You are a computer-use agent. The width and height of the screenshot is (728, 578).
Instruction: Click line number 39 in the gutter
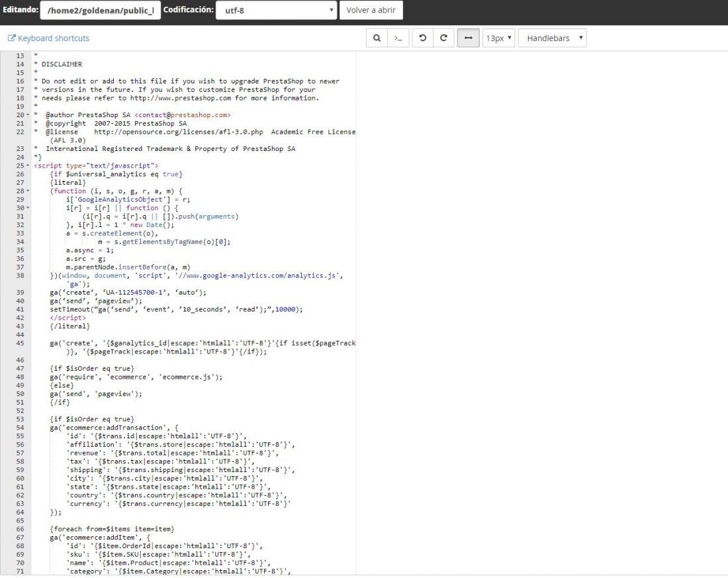pos(20,292)
